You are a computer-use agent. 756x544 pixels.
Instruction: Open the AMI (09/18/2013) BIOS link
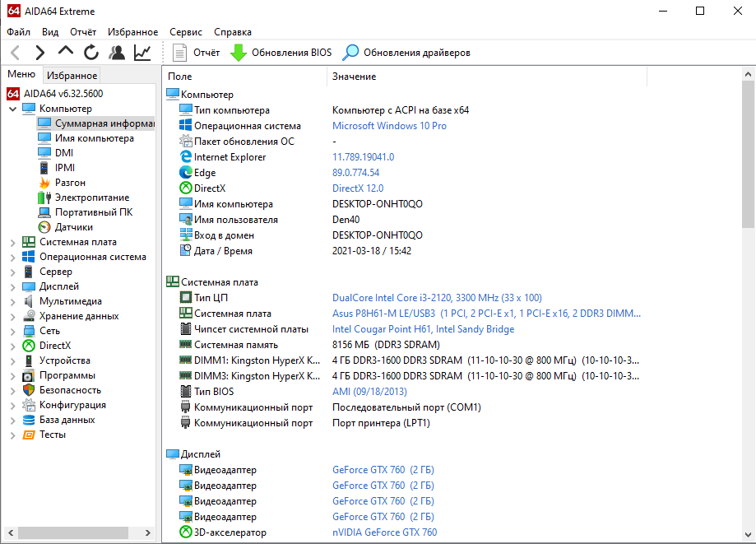(369, 392)
